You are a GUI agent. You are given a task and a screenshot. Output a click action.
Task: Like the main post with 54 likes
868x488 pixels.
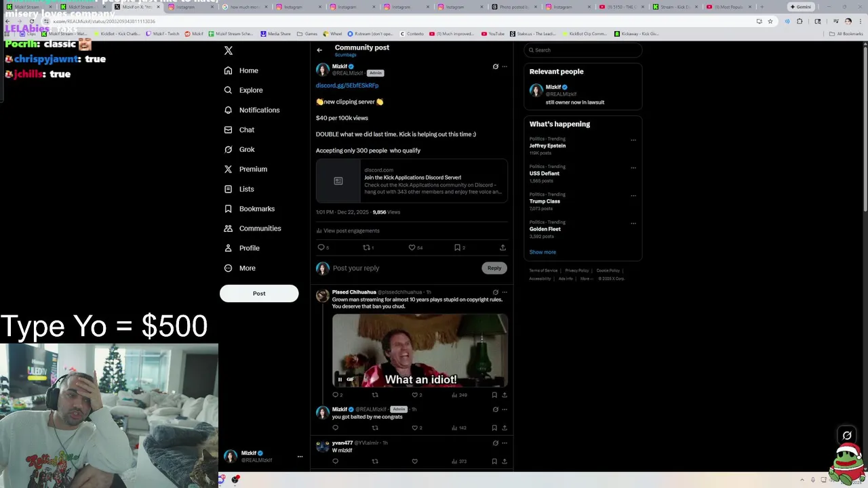point(412,247)
